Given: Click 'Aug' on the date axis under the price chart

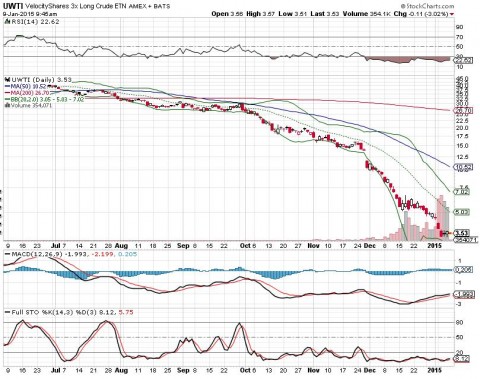Looking at the screenshot, I should tap(121, 246).
